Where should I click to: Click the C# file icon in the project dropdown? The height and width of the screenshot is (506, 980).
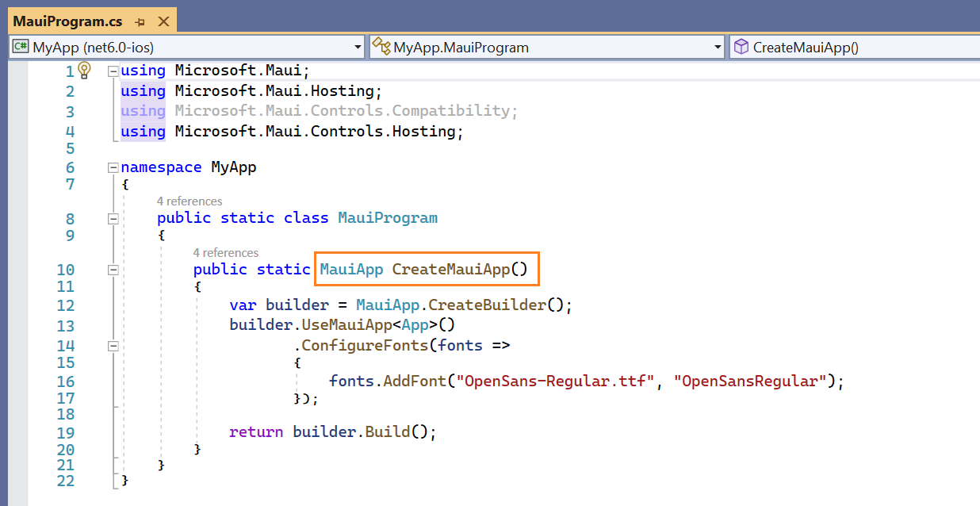click(x=21, y=47)
